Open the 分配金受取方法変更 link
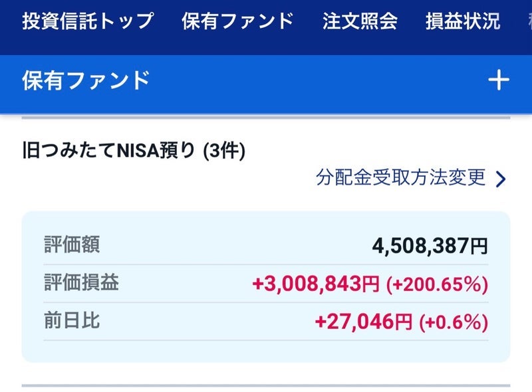 tap(401, 177)
